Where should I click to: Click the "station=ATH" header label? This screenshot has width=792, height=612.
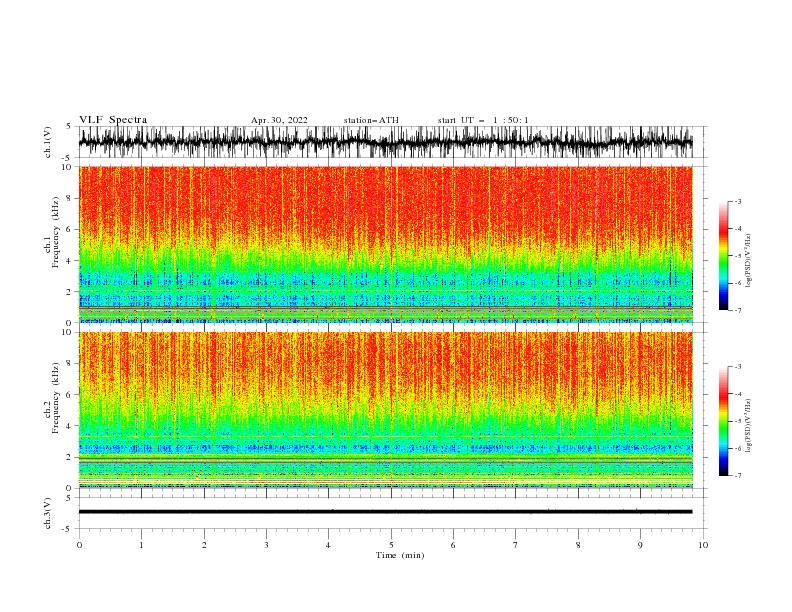[371, 120]
